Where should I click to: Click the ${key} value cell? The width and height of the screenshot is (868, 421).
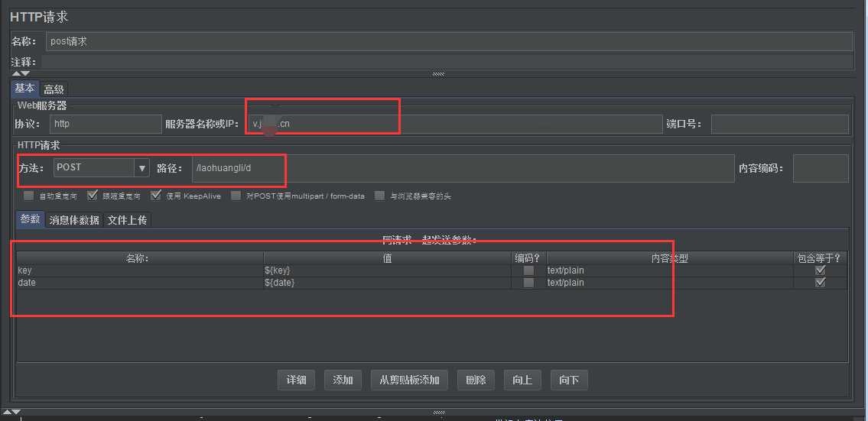[x=388, y=270]
